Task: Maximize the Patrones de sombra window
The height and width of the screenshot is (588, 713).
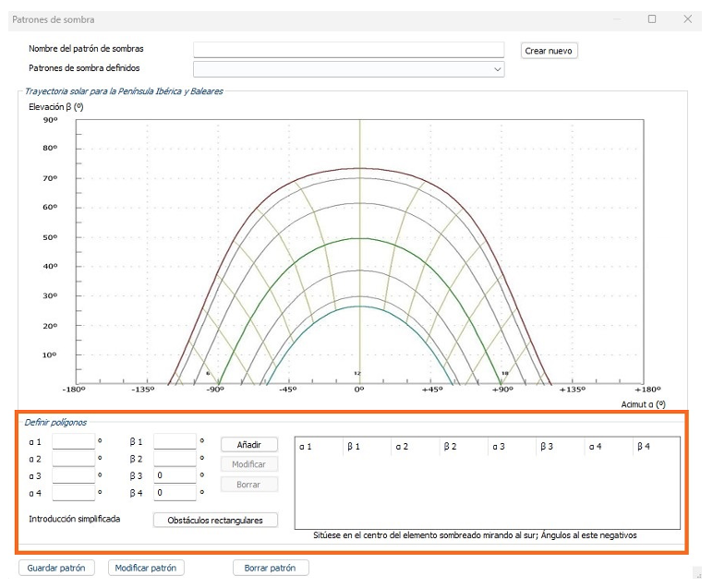Action: point(652,18)
